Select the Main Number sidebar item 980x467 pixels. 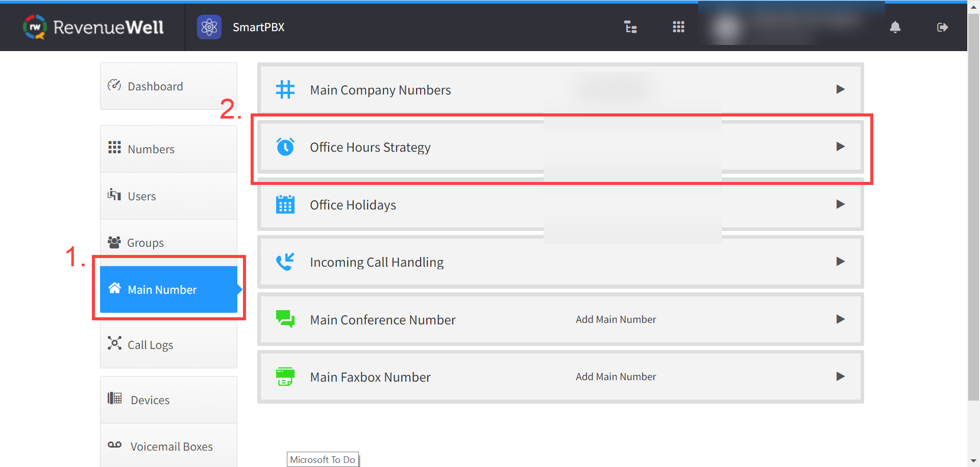click(x=168, y=289)
